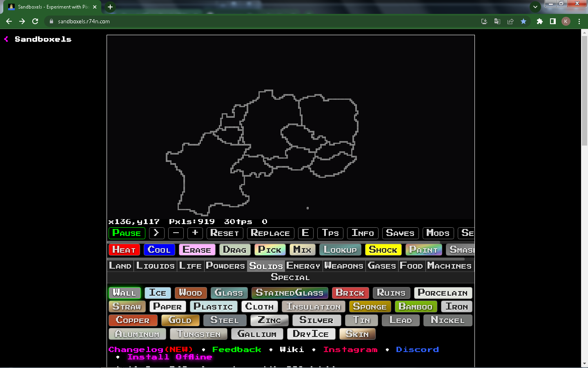Image resolution: width=588 pixels, height=368 pixels.
Task: Click the share page icon in address bar
Action: click(510, 21)
